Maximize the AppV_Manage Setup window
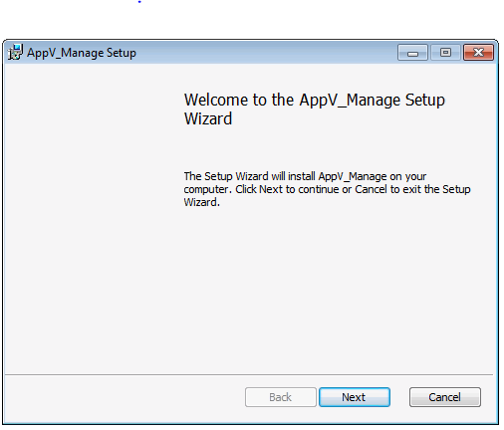This screenshot has width=504, height=430. 445,53
